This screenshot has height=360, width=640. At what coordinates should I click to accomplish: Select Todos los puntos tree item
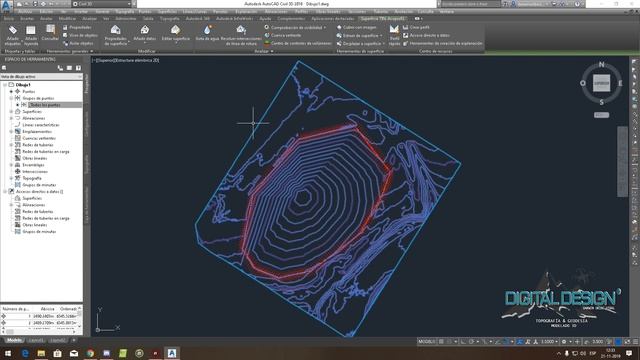coord(45,105)
